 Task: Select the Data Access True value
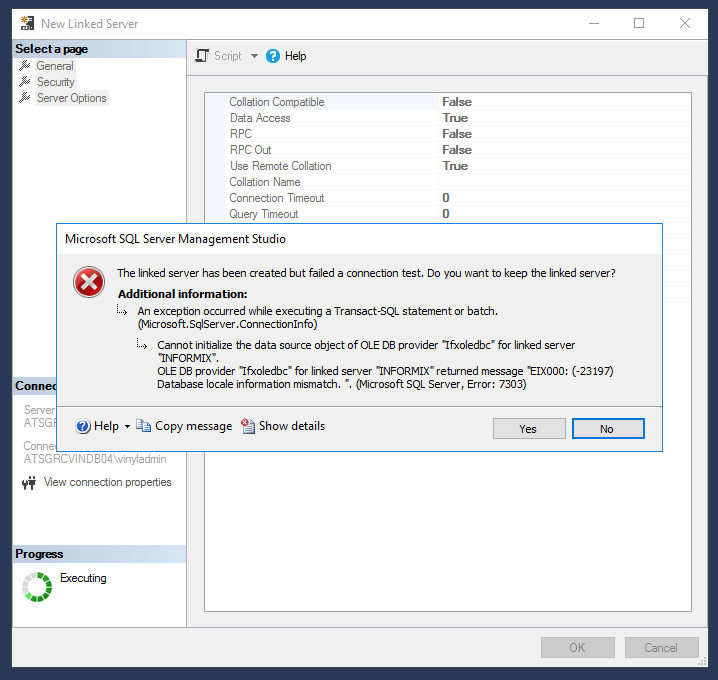[x=455, y=118]
